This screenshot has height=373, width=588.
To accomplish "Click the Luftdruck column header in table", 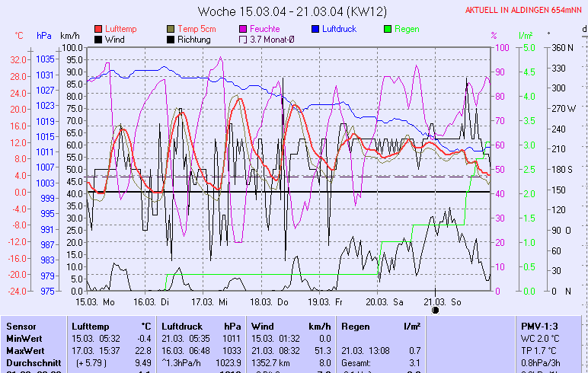I will coord(181,325).
